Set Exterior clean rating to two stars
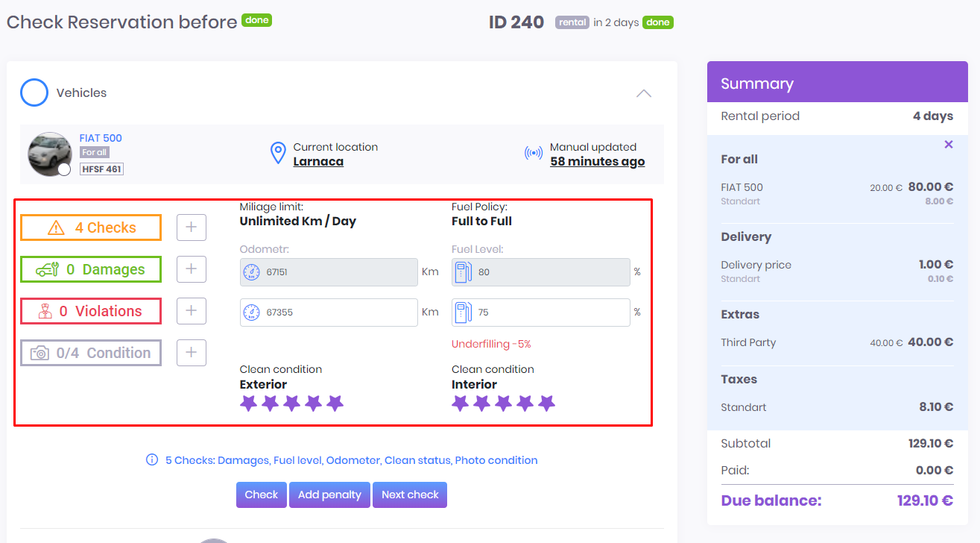Image resolution: width=980 pixels, height=543 pixels. click(271, 404)
